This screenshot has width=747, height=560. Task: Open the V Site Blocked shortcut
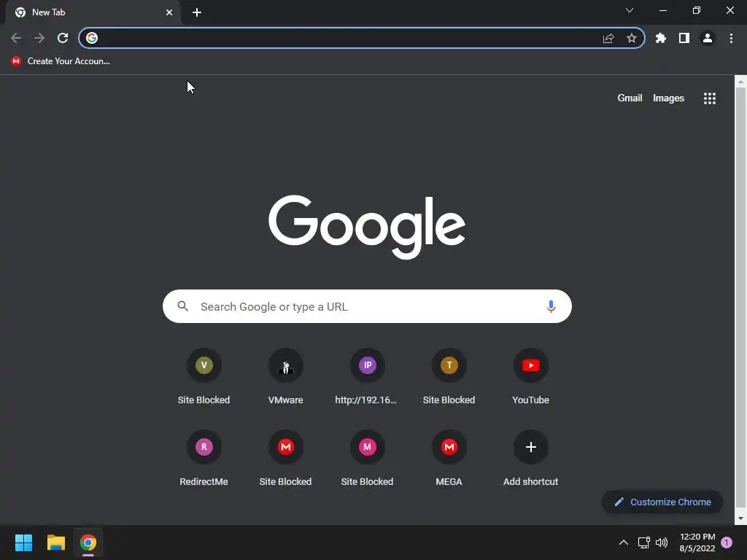tap(204, 376)
